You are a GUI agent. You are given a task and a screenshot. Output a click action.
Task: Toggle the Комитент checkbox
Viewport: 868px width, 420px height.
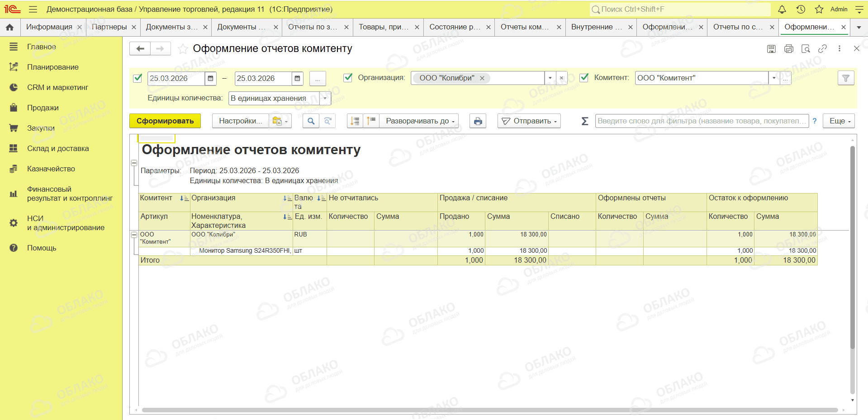click(x=584, y=78)
